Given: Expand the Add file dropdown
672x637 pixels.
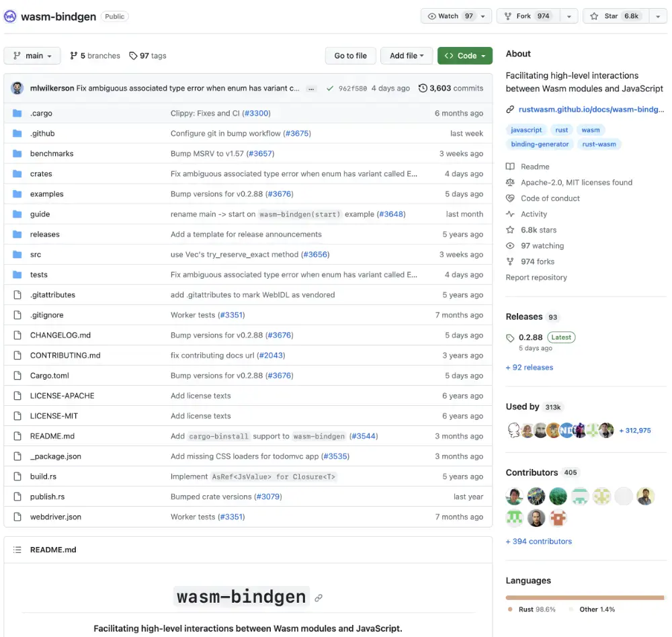Looking at the screenshot, I should pos(407,56).
